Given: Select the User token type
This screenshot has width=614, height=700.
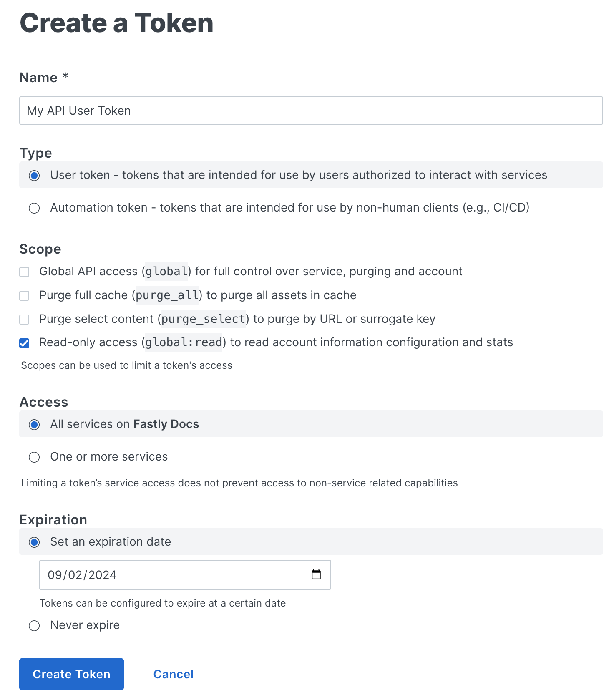Looking at the screenshot, I should (x=34, y=175).
